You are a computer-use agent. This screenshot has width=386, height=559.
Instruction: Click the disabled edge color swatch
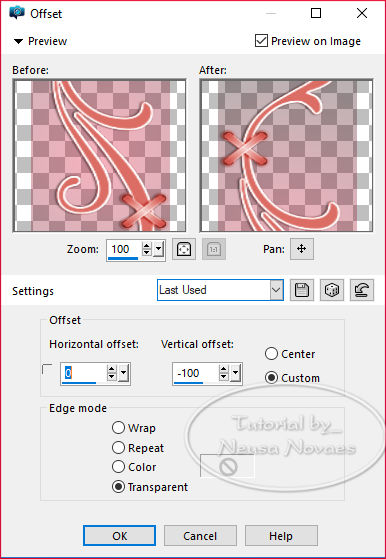227,466
